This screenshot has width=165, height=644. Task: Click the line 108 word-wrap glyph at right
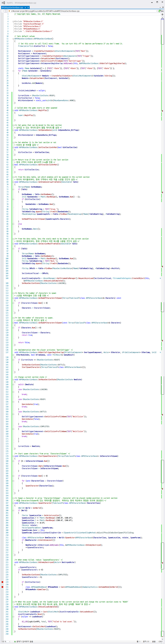point(160,278)
